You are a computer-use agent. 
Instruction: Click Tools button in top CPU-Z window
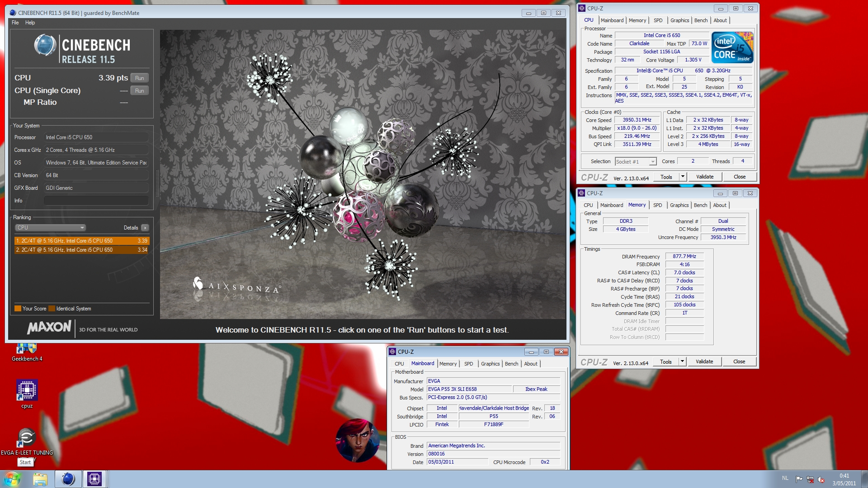[666, 177]
